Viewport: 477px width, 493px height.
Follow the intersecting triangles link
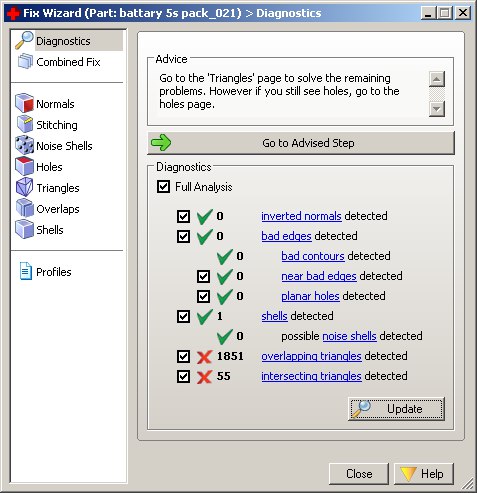311,376
